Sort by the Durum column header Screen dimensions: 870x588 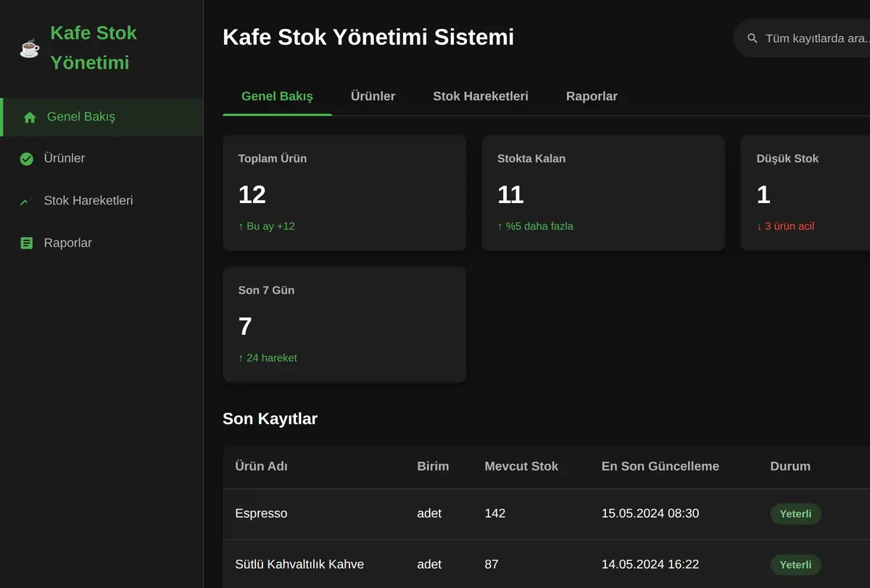tap(790, 466)
